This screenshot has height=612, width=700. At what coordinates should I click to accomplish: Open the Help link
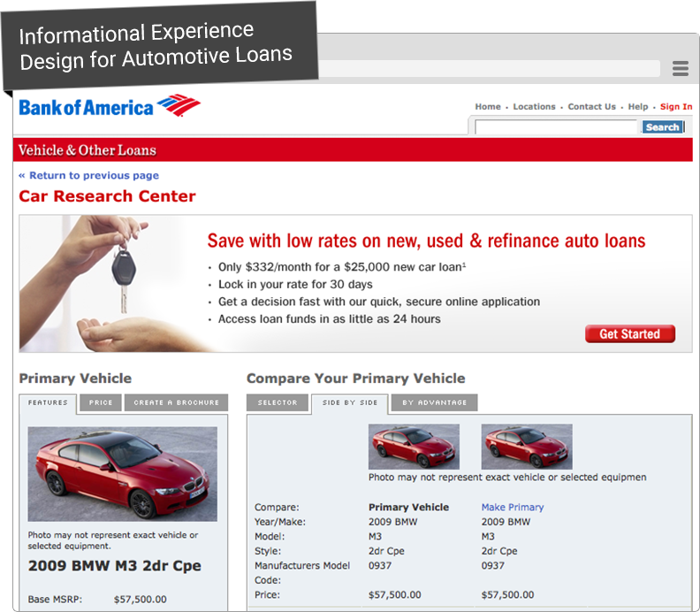tap(638, 107)
